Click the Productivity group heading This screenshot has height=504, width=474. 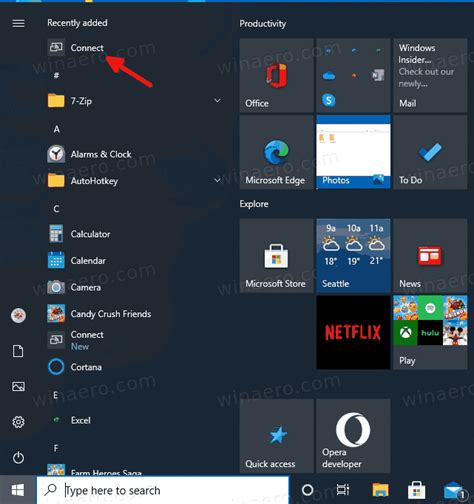point(263,24)
